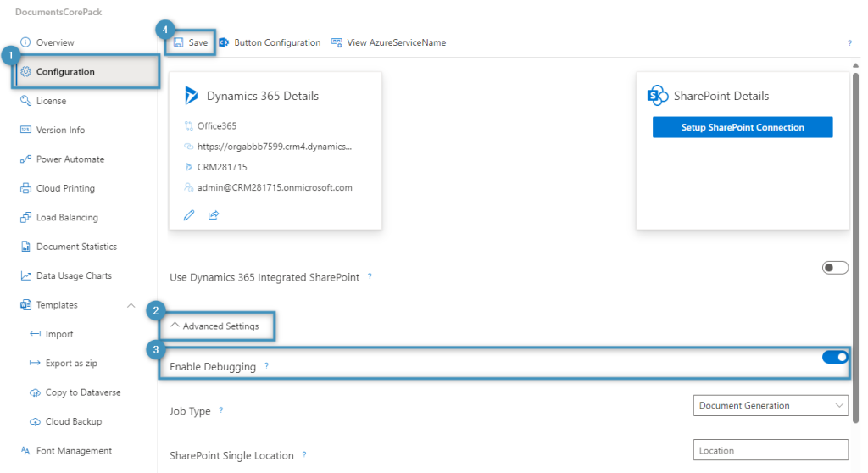Click Save text in toolbar
The width and height of the screenshot is (868, 473).
(x=198, y=42)
